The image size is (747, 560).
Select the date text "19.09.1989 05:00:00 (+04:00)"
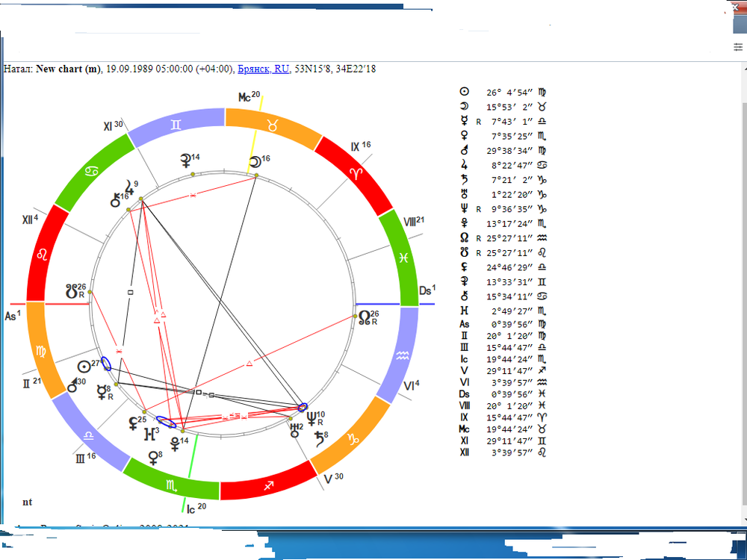(170, 69)
